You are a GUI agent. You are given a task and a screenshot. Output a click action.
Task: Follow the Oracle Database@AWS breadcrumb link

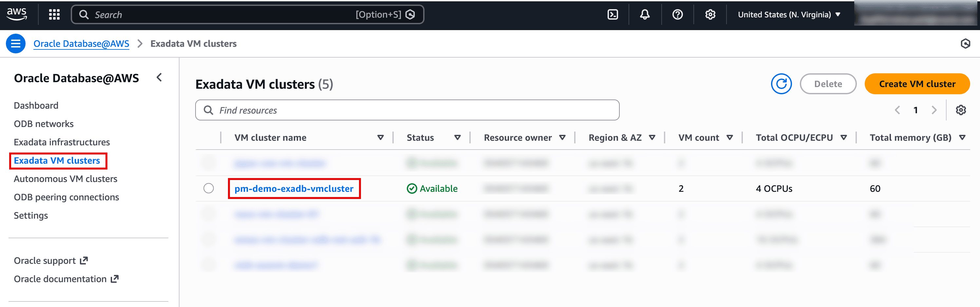pos(82,44)
